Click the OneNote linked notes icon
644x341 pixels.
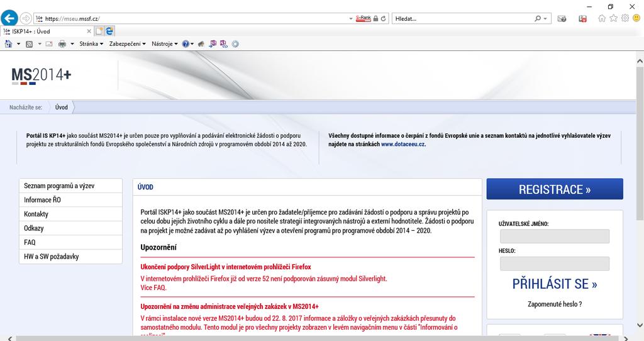point(223,43)
